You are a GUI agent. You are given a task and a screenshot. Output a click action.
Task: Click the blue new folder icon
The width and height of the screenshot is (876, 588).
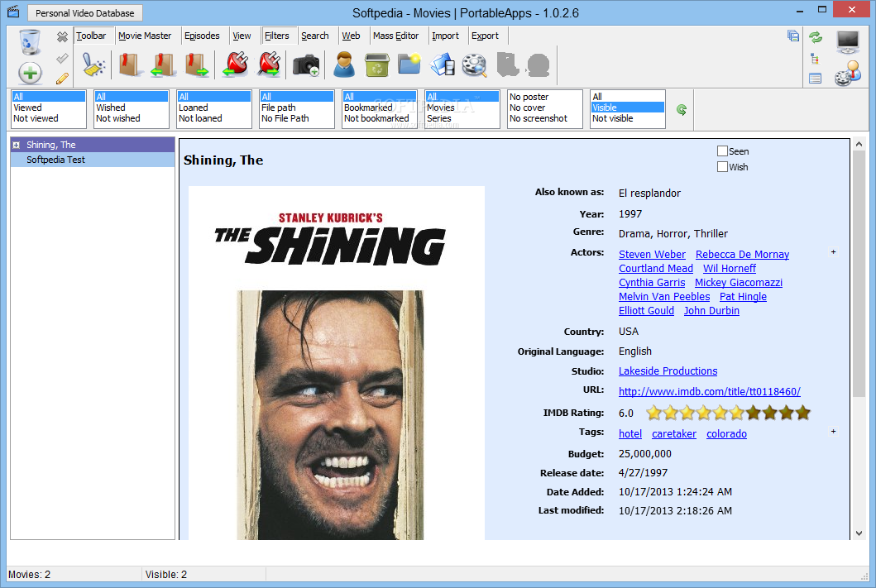click(x=410, y=65)
